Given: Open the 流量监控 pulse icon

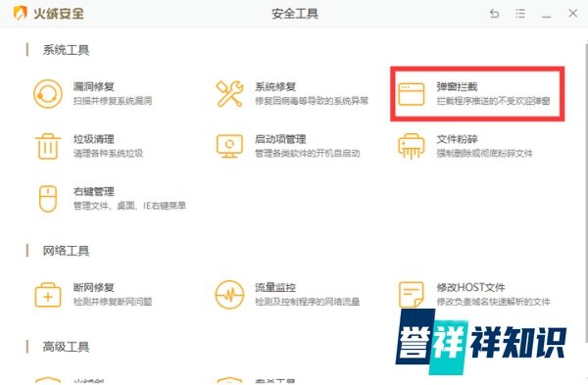Looking at the screenshot, I should click(x=229, y=295).
